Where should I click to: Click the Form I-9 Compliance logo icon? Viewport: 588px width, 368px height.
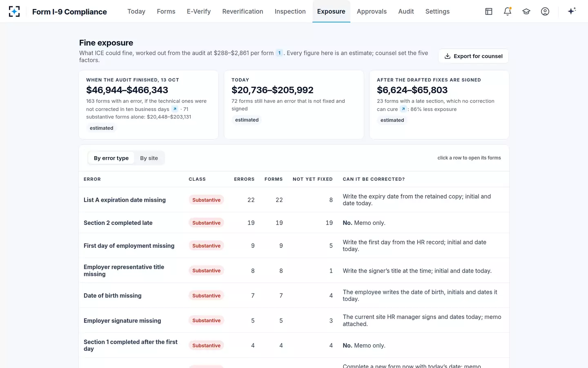point(14,11)
